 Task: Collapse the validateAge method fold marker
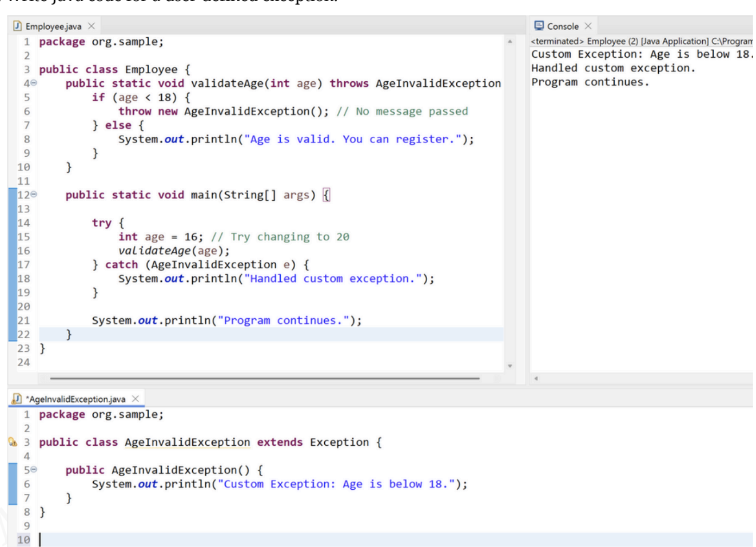[34, 84]
